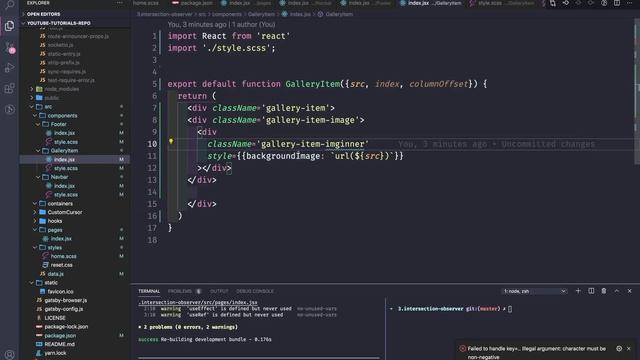Open the notification settings gear
This screenshot has height=360, width=640.
(619, 349)
